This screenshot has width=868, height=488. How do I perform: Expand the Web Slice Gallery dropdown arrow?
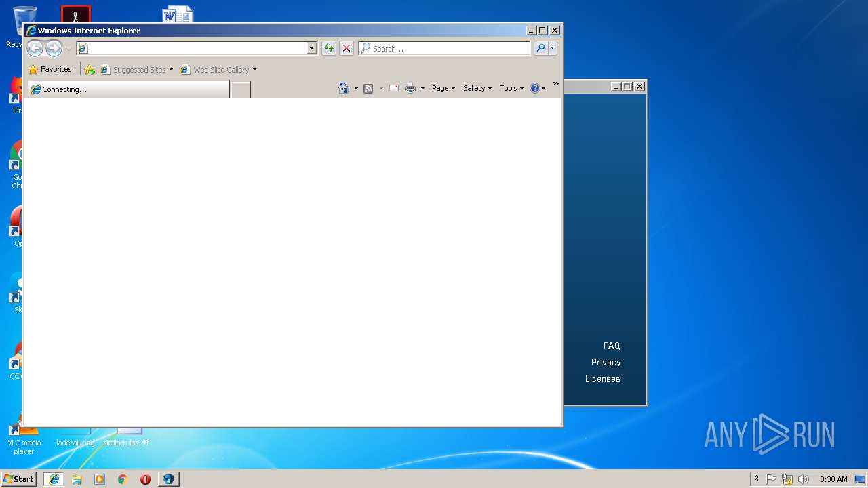[254, 69]
